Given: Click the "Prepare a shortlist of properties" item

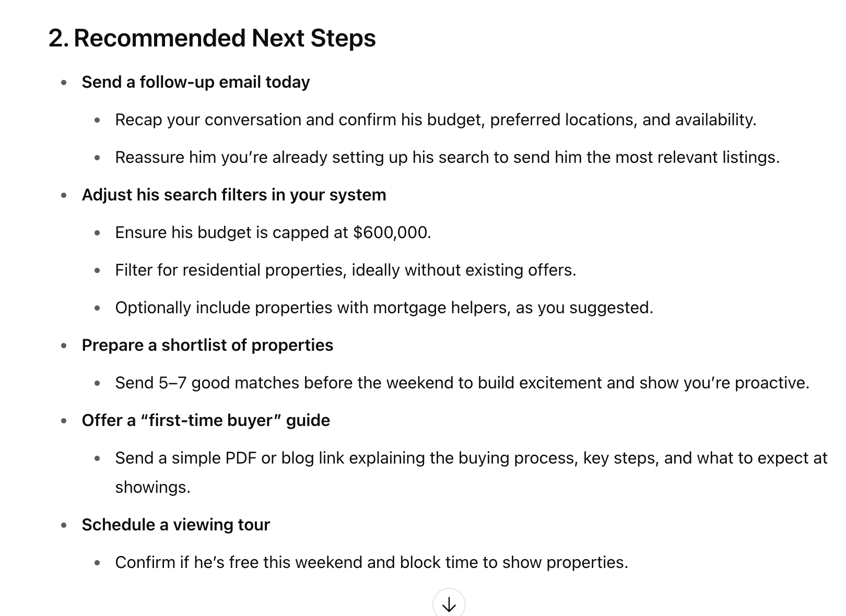Looking at the screenshot, I should 207,345.
